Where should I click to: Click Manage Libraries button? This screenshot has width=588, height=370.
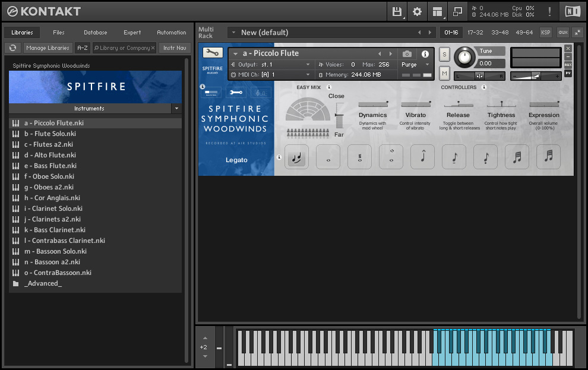pyautogui.click(x=48, y=48)
